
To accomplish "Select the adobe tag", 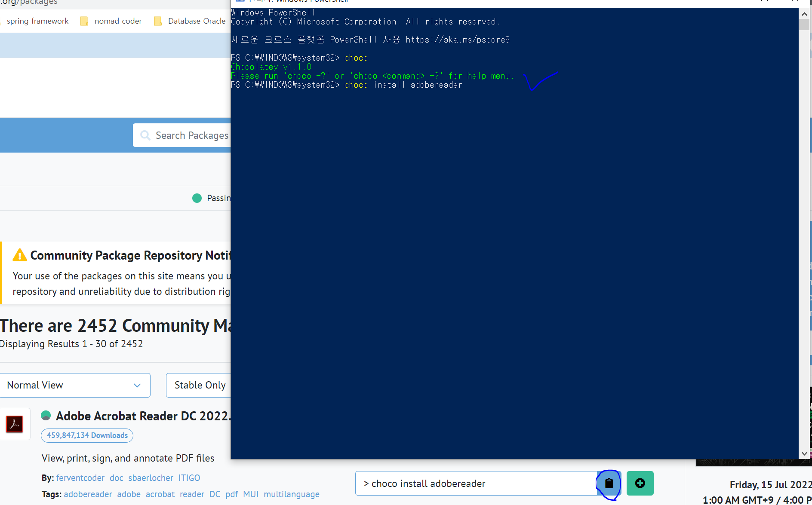I will point(129,494).
